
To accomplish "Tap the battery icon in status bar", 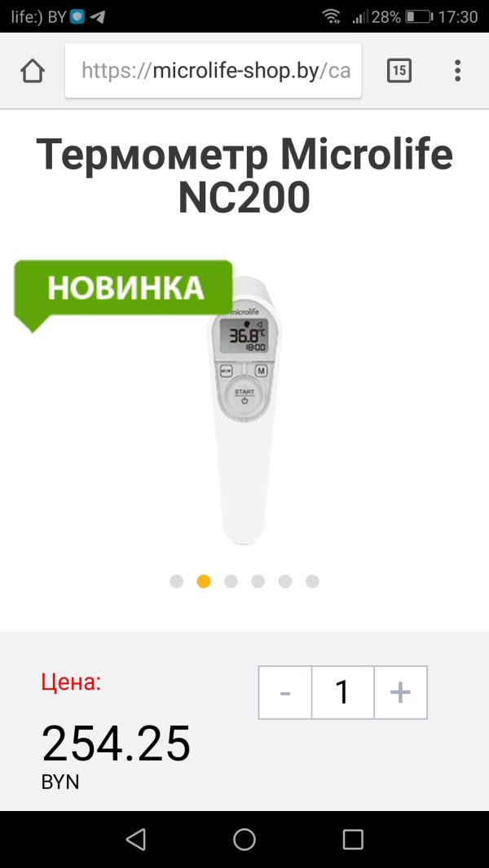I will click(x=419, y=16).
